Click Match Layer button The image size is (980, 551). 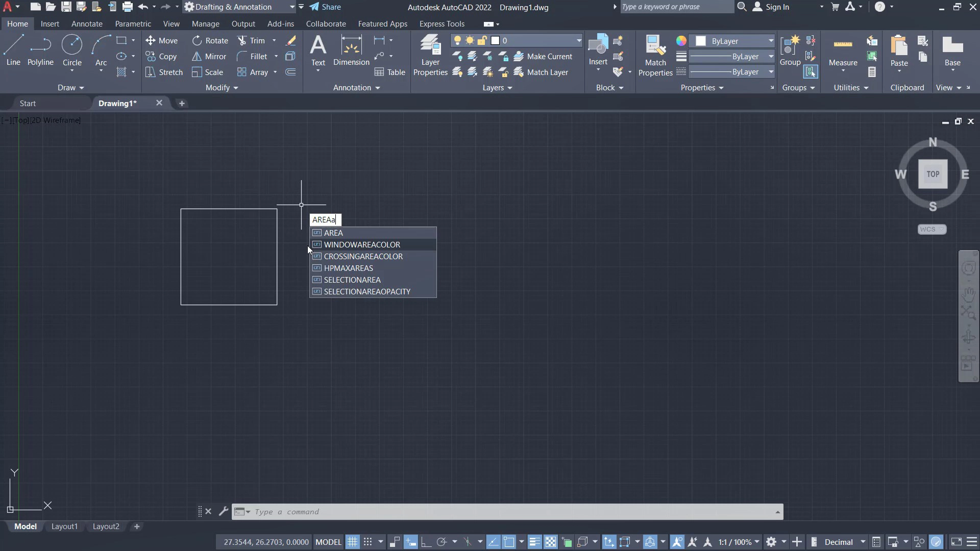pyautogui.click(x=541, y=72)
